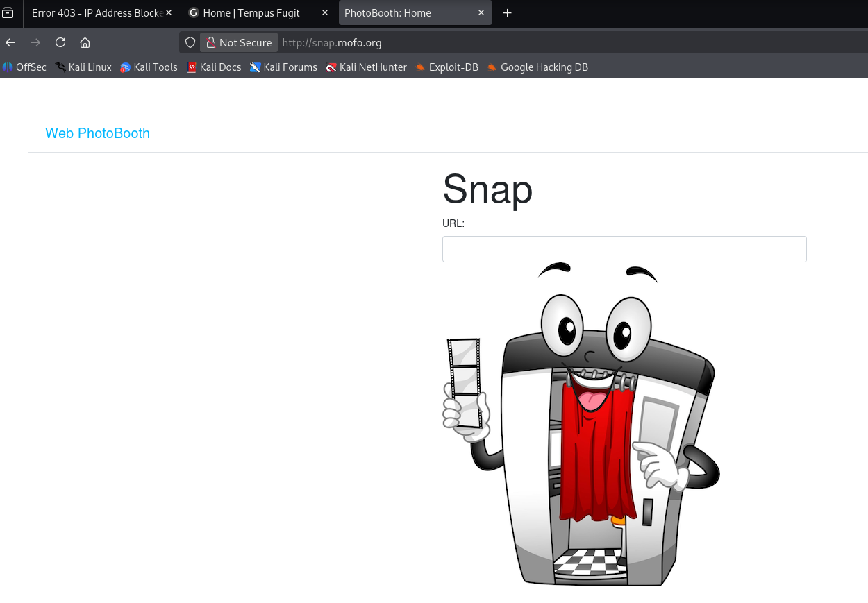Focus the URL input field
The image size is (868, 603).
624,249
